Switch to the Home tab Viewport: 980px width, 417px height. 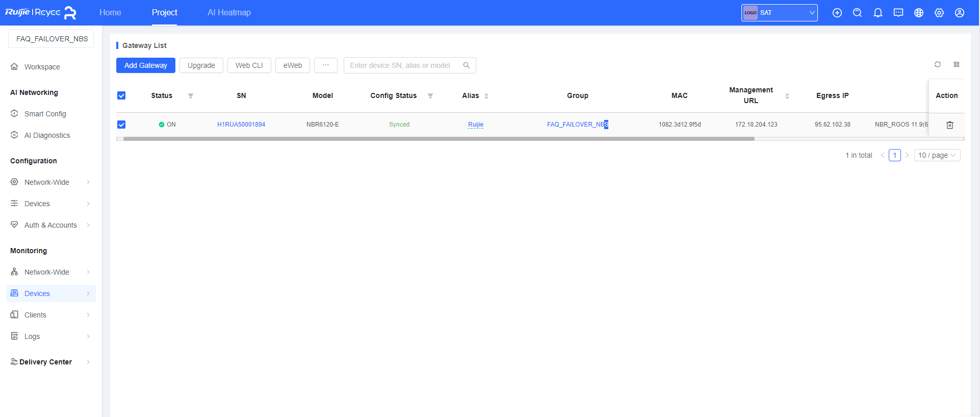click(x=110, y=13)
